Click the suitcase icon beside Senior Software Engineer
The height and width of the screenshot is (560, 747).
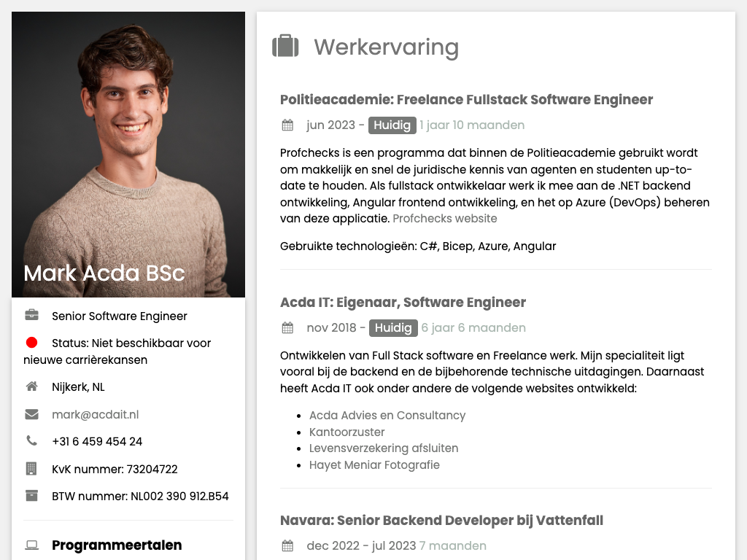(x=31, y=316)
